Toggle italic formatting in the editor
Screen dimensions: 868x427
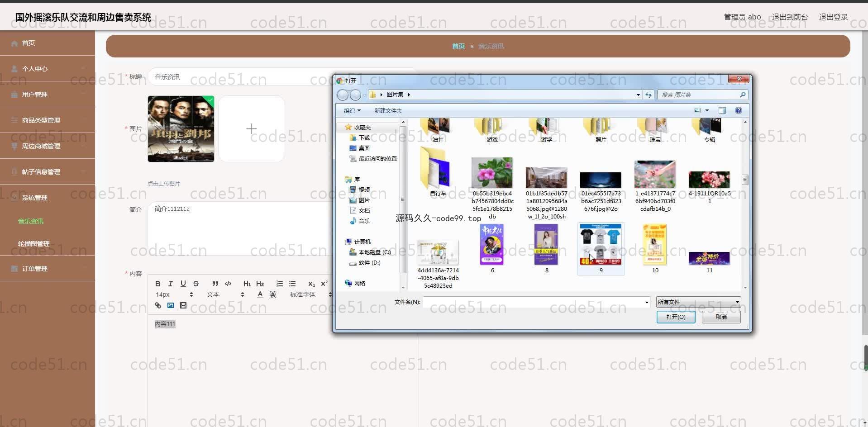coord(170,284)
